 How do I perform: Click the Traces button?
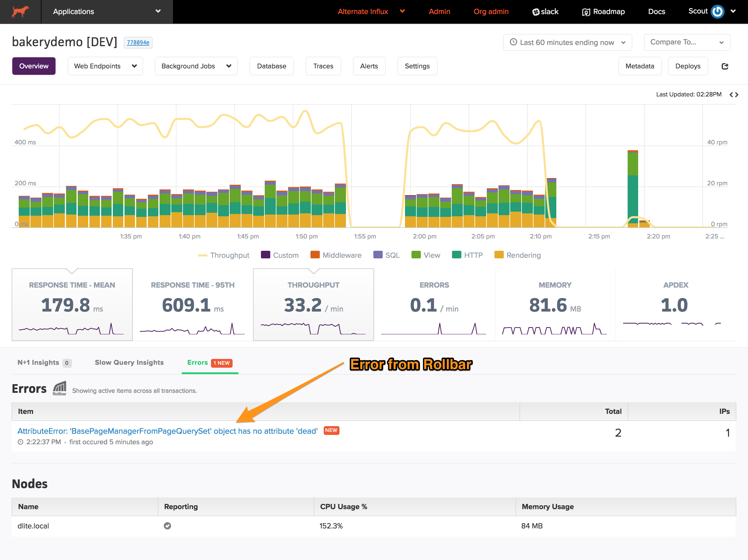(323, 66)
